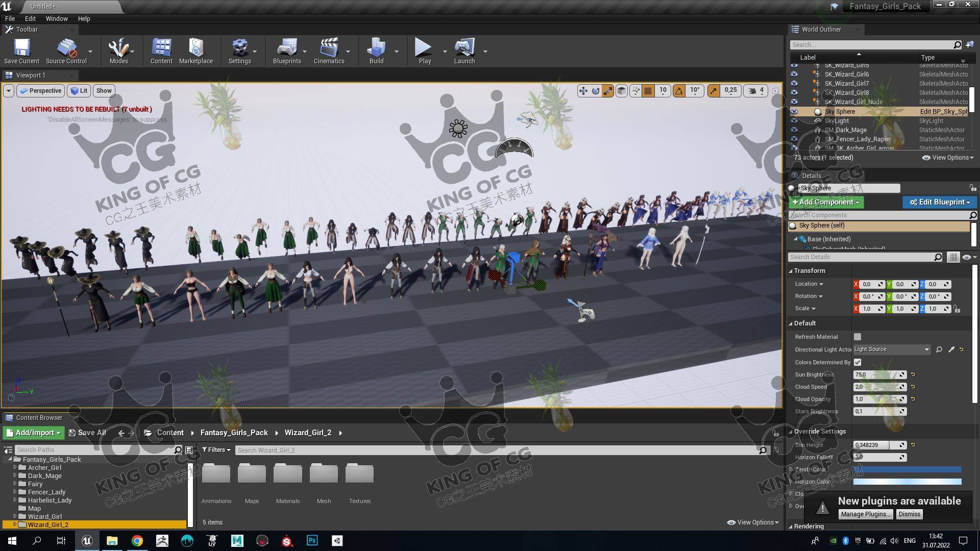The image size is (980, 551).
Task: Toggle the Refresh Material checkbox
Action: [x=857, y=337]
